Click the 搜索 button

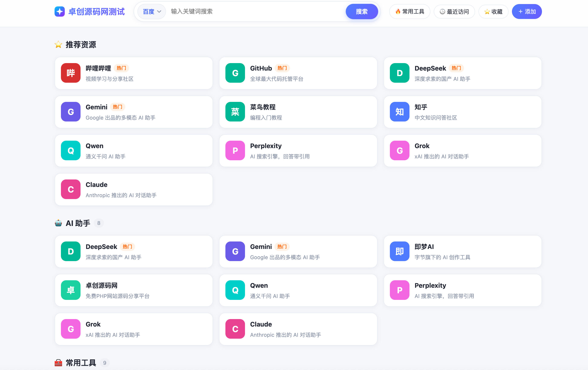click(x=362, y=12)
